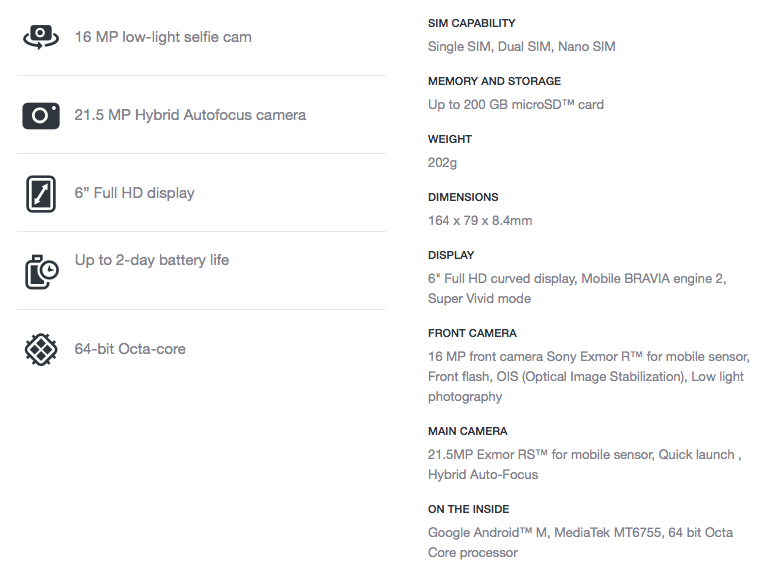Image resolution: width=768 pixels, height=571 pixels.
Task: Click the selfie camera icon
Action: pyautogui.click(x=41, y=37)
